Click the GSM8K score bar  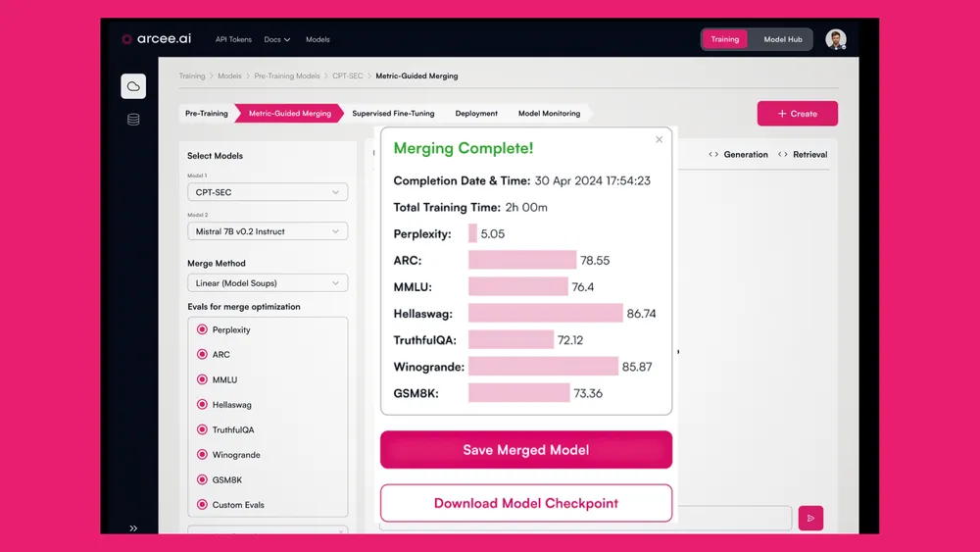(519, 393)
